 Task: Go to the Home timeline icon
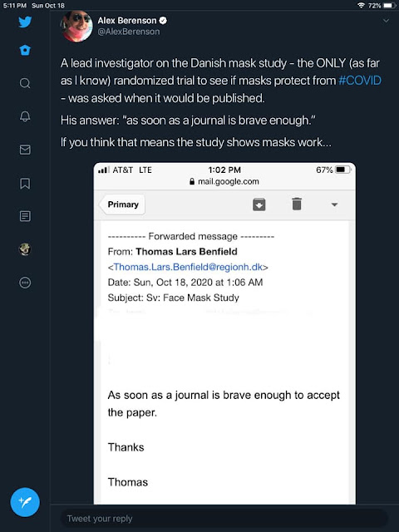click(25, 50)
